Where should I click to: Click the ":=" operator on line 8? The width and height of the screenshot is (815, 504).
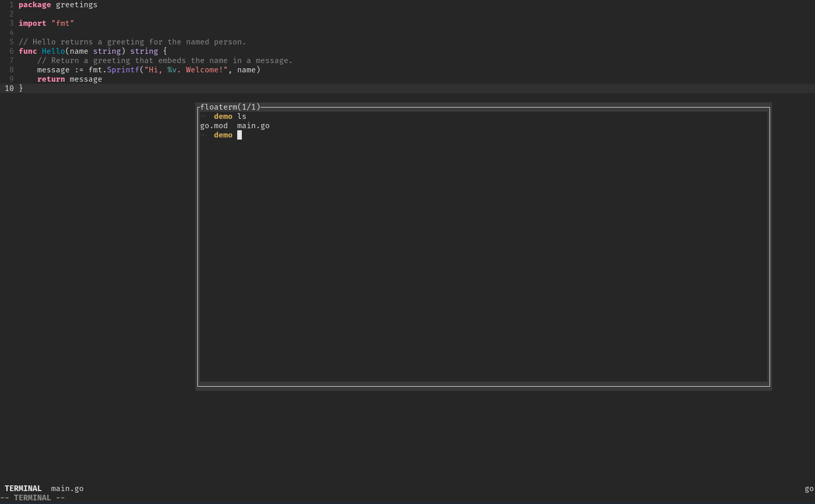pos(79,70)
